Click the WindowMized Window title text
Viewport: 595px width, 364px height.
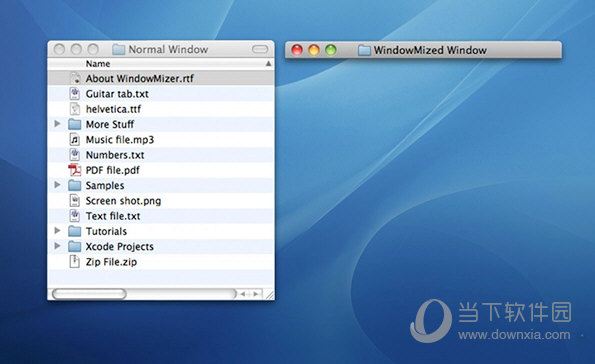(430, 50)
